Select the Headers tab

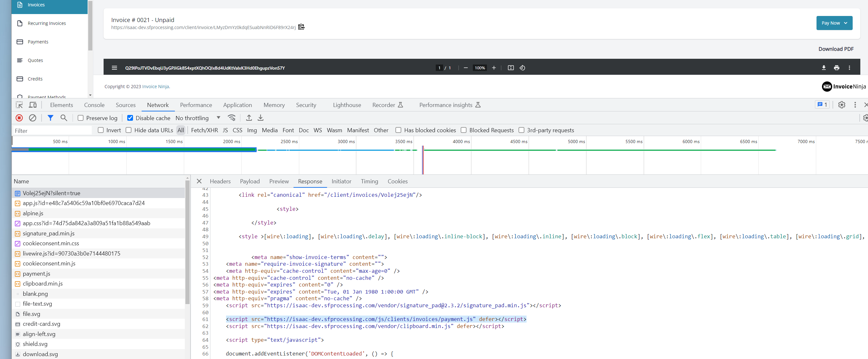pos(220,181)
